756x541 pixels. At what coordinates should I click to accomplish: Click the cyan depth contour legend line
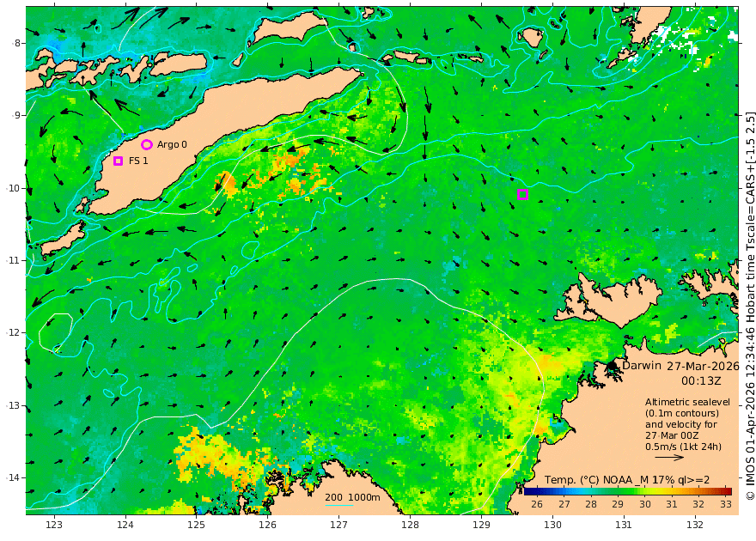[x=339, y=505]
